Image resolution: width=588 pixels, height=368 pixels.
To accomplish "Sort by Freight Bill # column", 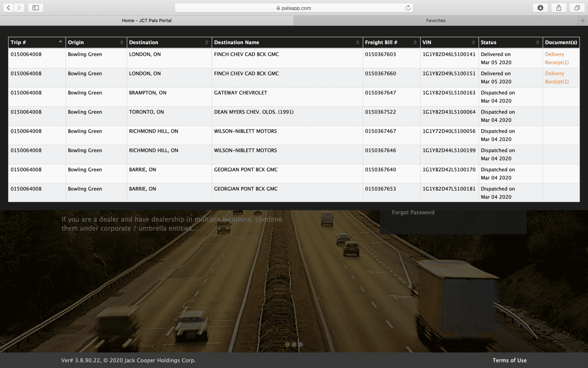I will click(x=415, y=42).
